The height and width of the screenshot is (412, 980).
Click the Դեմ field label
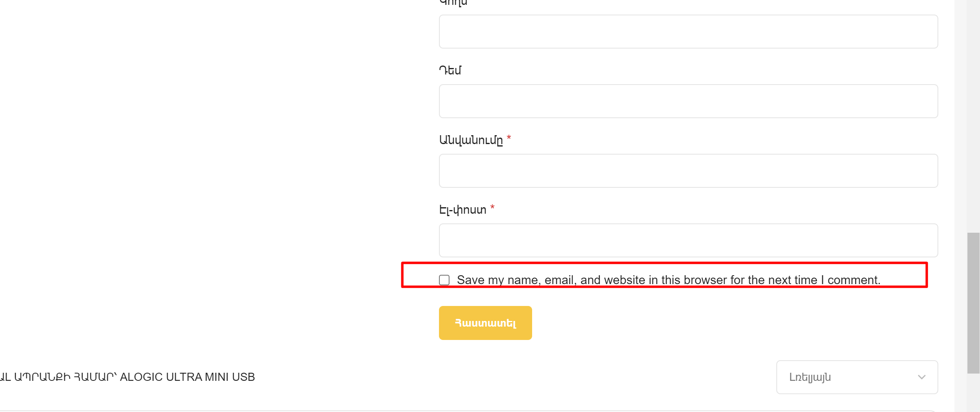[450, 70]
